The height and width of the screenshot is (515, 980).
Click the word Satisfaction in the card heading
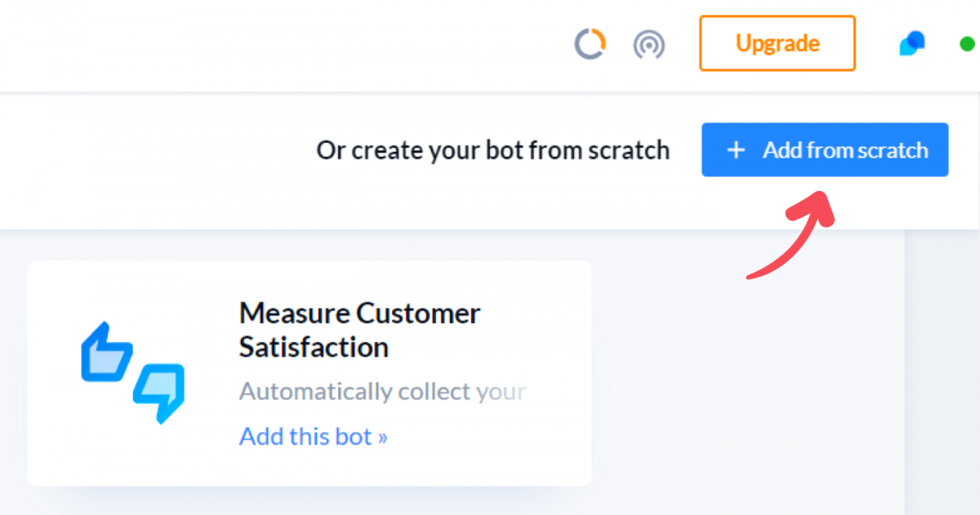coord(314,348)
